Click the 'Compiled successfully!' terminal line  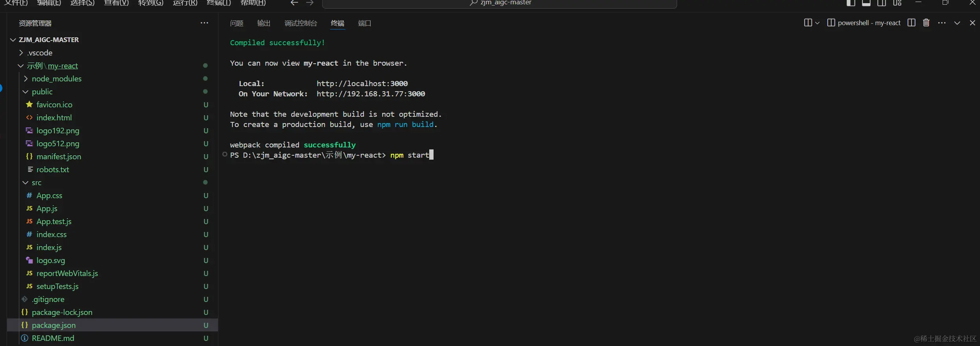[277, 42]
